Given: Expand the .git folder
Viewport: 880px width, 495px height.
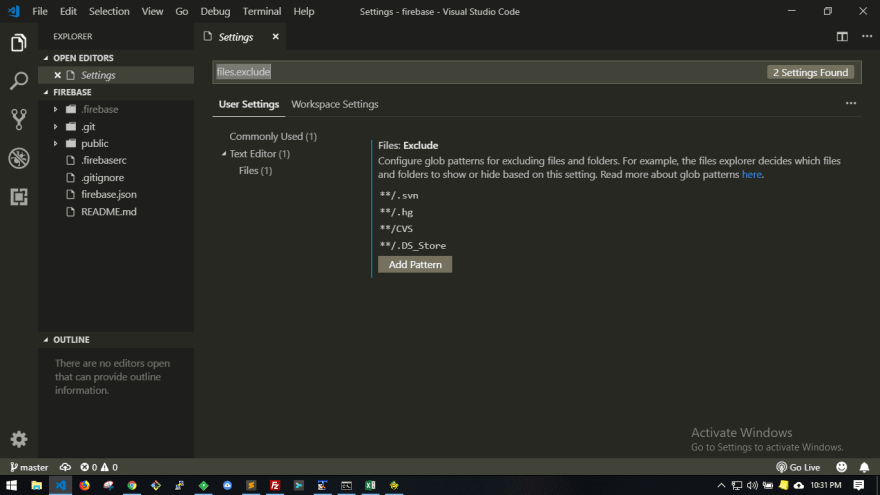Looking at the screenshot, I should tap(56, 126).
